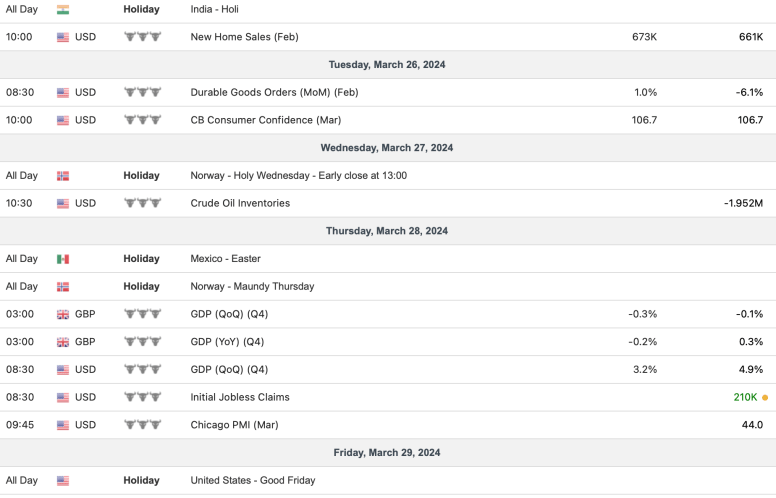Screen dimensions: 776x498
Task: Click bull importance icons for Chicago PMI
Action: tap(142, 425)
